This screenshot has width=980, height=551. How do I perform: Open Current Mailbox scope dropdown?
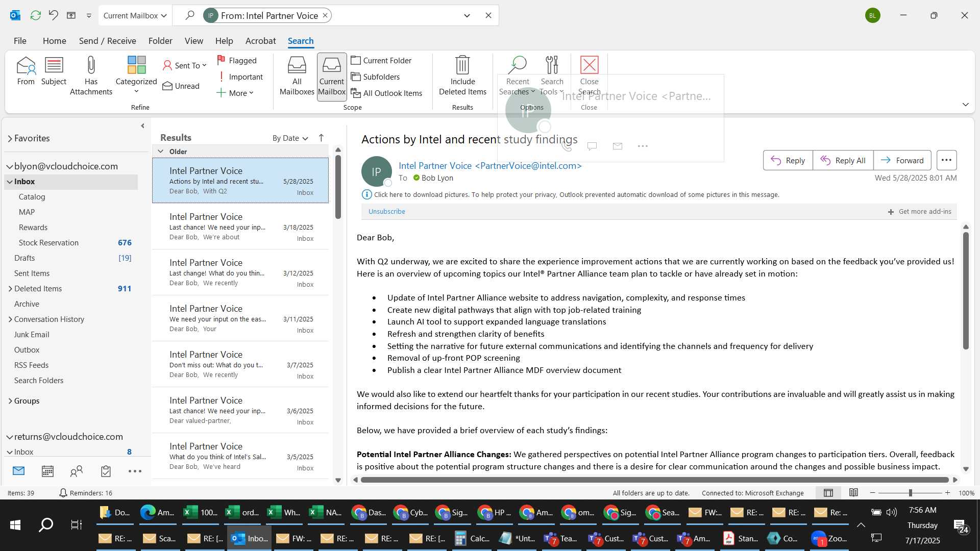point(135,15)
